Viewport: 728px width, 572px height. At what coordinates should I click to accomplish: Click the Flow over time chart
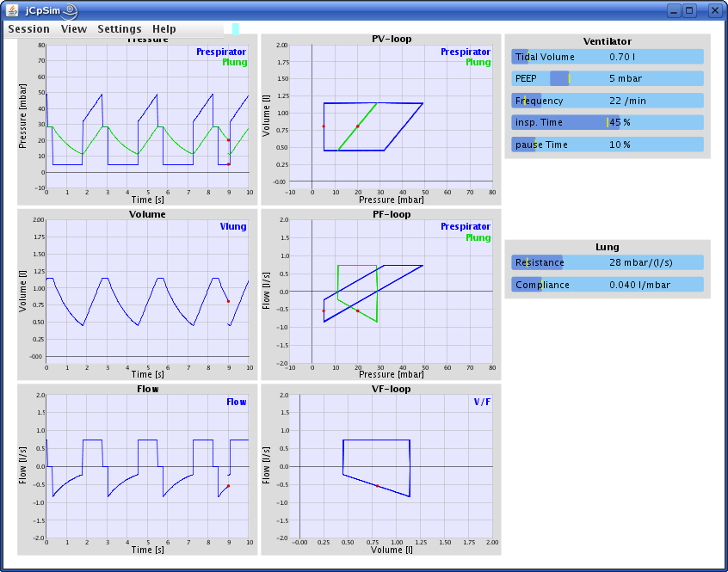147,466
